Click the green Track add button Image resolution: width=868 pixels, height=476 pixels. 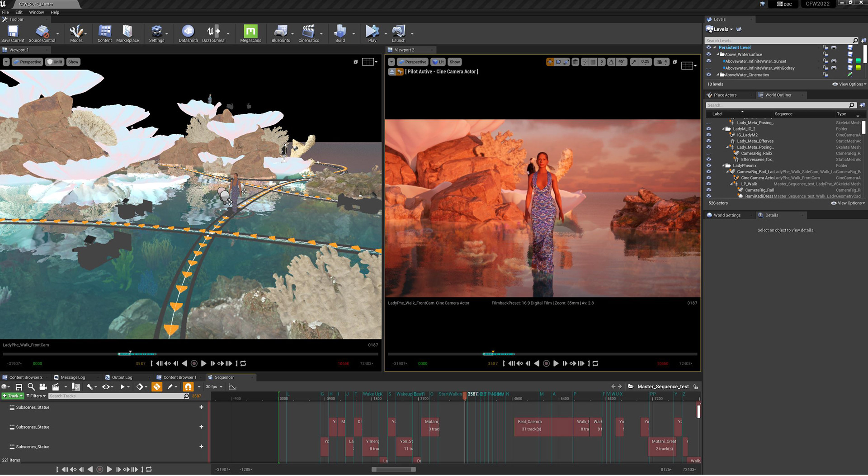(13, 396)
